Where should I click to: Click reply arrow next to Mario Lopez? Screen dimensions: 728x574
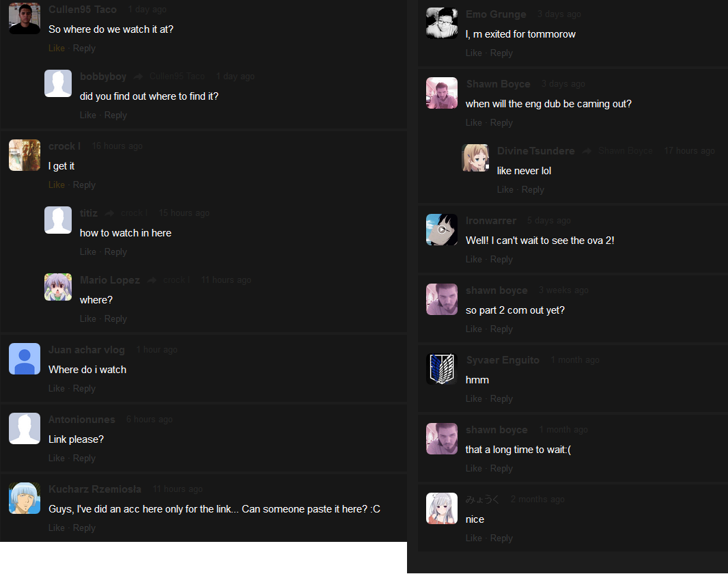coord(152,280)
